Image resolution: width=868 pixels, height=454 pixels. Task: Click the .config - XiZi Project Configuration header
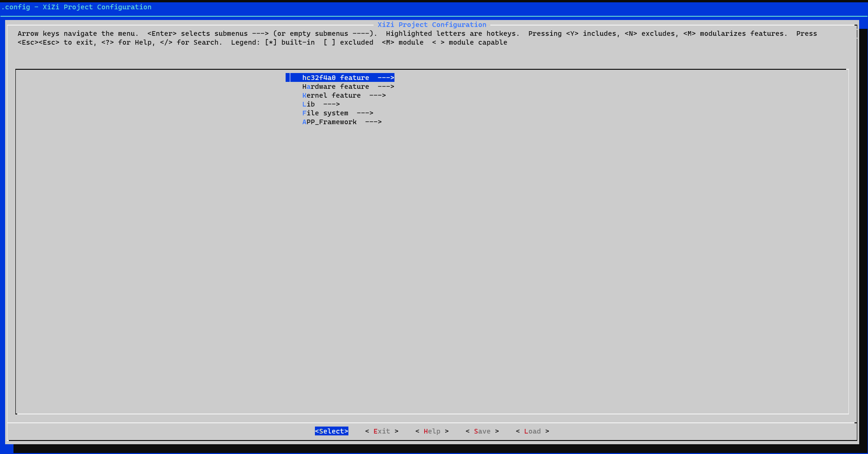tap(76, 7)
